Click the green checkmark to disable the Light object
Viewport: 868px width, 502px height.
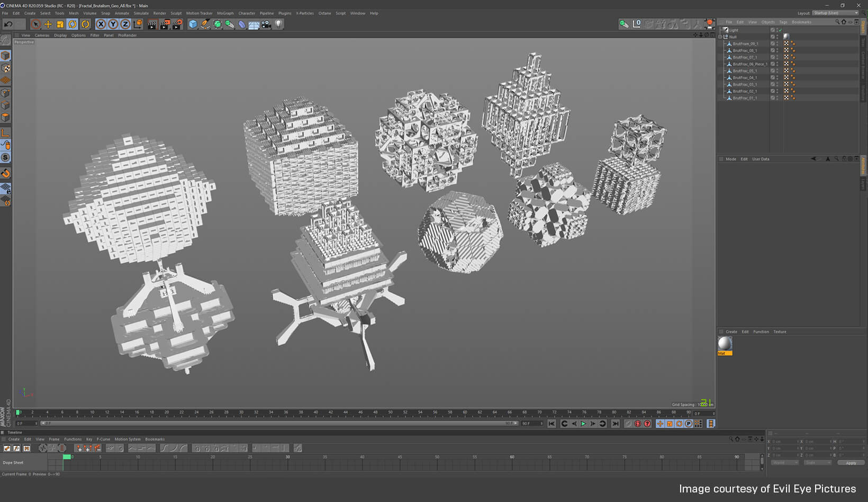point(780,31)
